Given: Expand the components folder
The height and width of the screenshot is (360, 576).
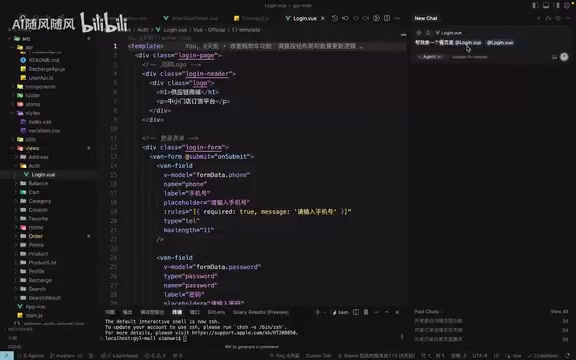Looking at the screenshot, I should click(x=40, y=87).
